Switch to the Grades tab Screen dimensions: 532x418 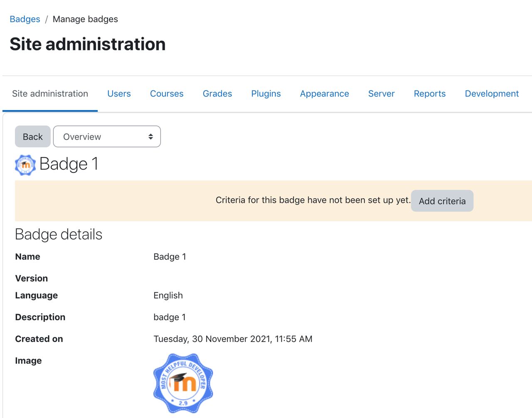coord(217,94)
